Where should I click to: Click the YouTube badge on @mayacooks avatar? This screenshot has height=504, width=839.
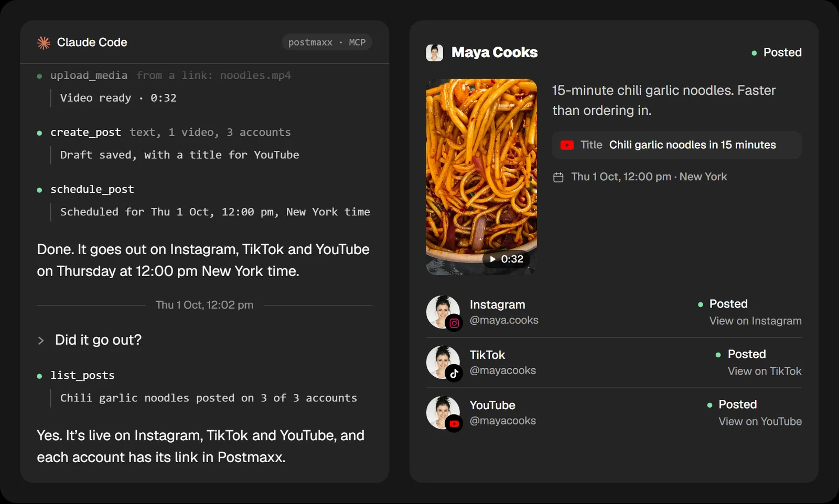(454, 424)
